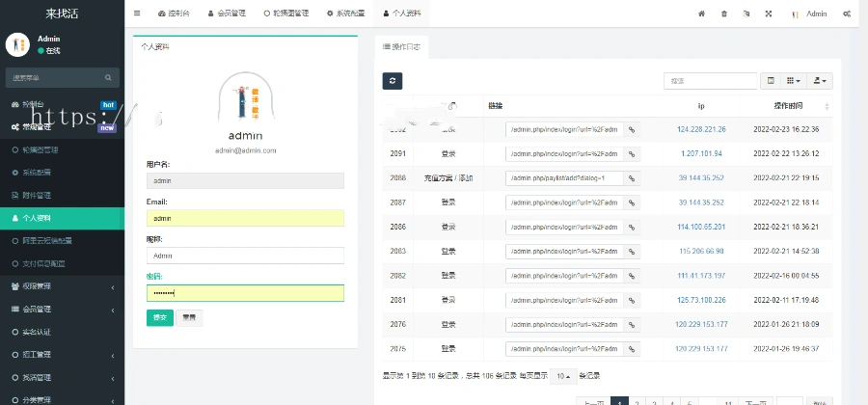The image size is (868, 405).
Task: Open the table columns dropdown
Action: tap(794, 81)
